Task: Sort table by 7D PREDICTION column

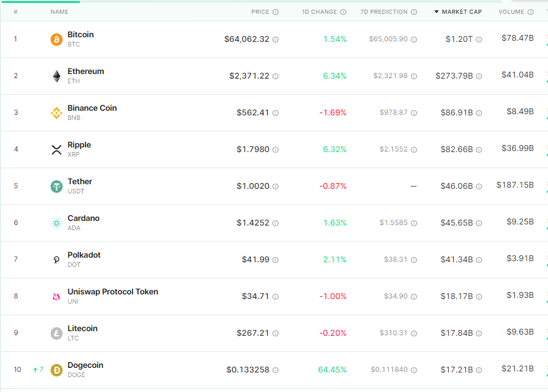Action: click(384, 12)
